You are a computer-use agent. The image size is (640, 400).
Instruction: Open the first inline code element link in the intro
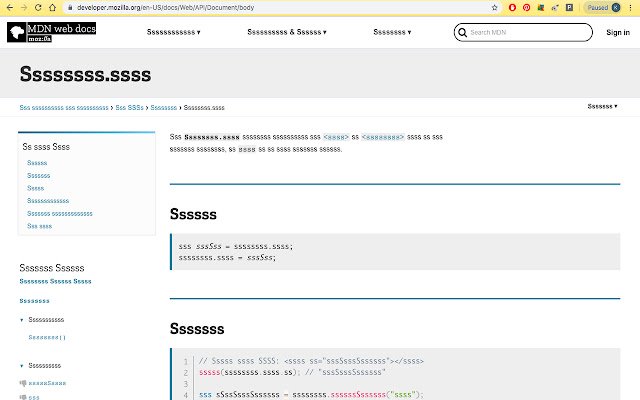336,137
